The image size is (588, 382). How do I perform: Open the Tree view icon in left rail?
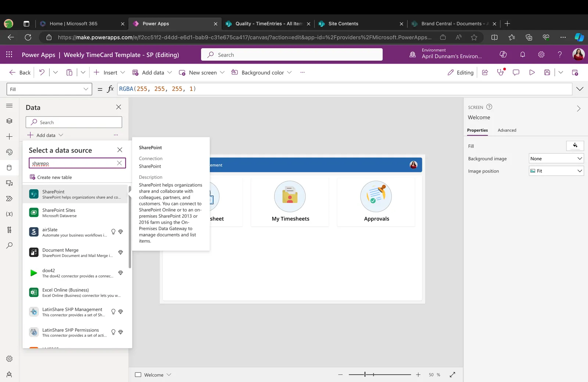[x=10, y=121]
